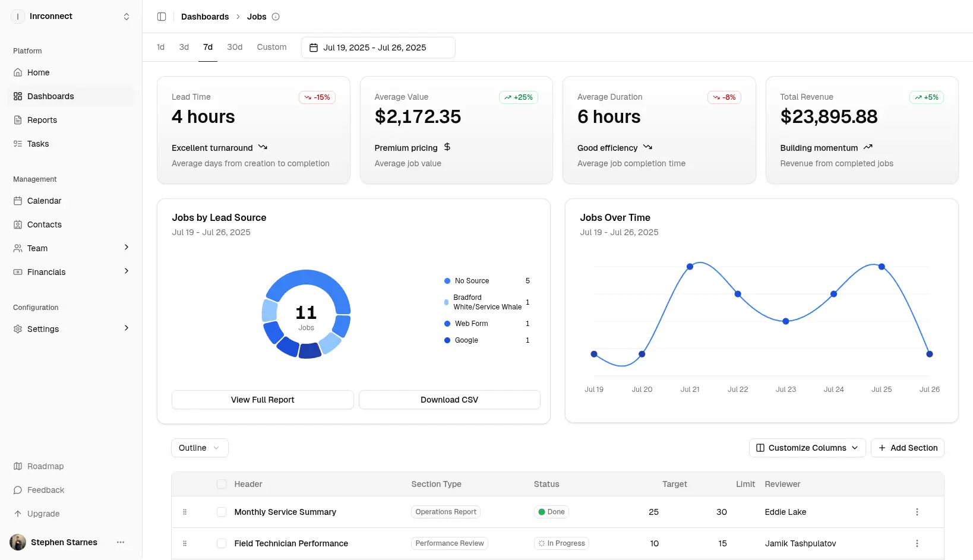Open the Outline dropdown
This screenshot has height=560, width=973.
tap(200, 448)
